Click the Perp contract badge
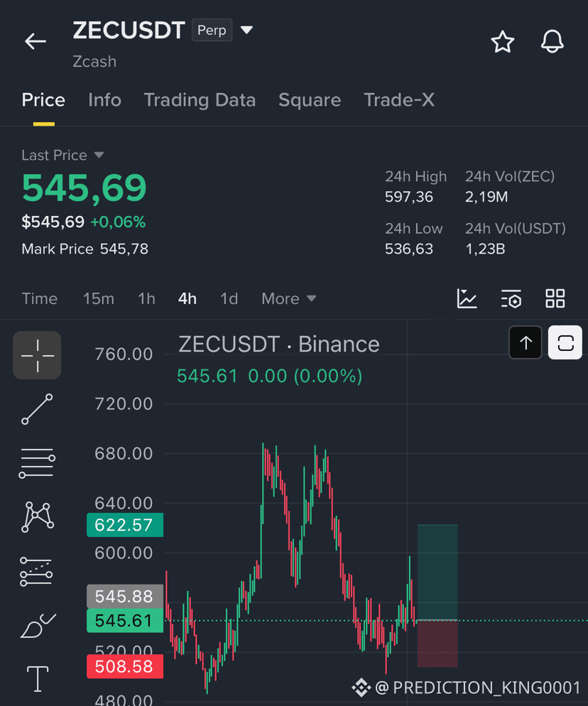588x706 pixels. click(212, 30)
